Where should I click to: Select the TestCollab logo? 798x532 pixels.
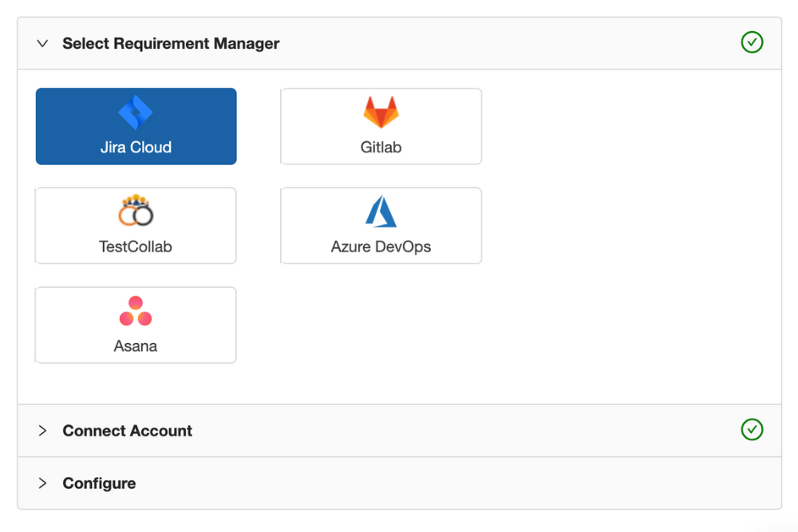point(136,211)
